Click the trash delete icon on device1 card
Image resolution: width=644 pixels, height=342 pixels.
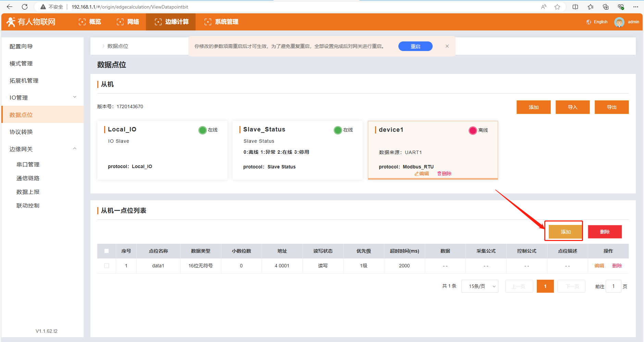coord(439,174)
